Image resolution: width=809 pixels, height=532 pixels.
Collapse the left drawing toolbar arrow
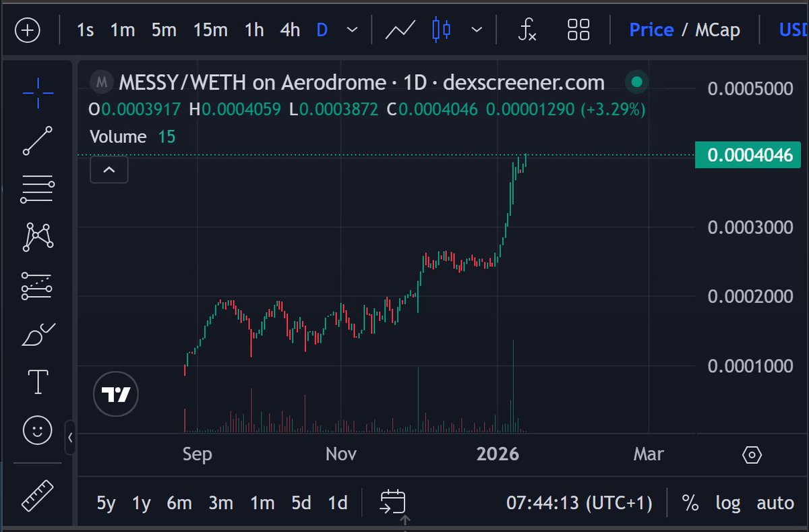pyautogui.click(x=70, y=438)
